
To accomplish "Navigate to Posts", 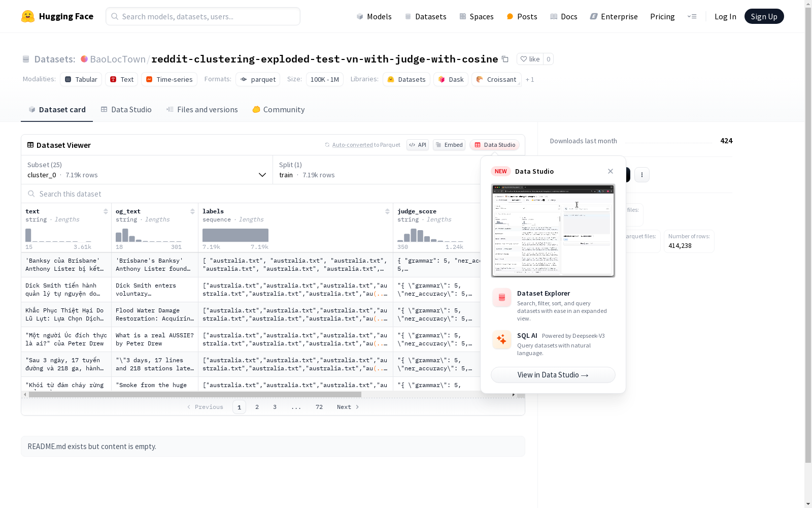I will pos(522,16).
